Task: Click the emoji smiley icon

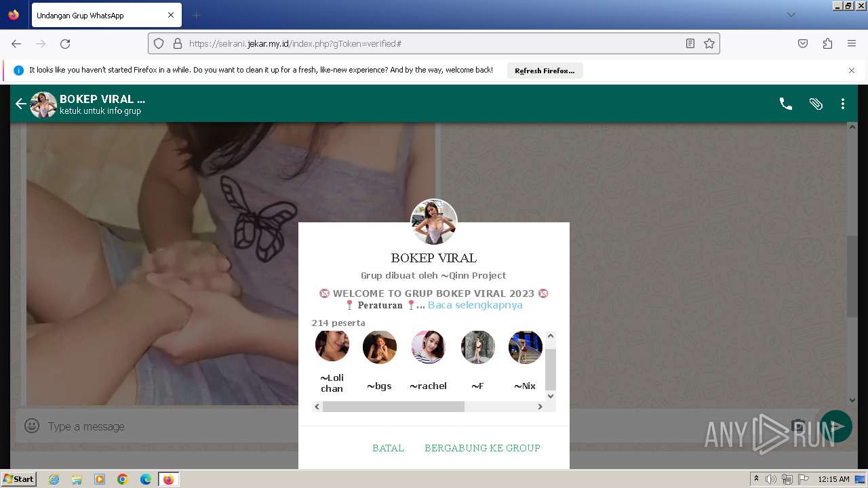Action: 32,426
